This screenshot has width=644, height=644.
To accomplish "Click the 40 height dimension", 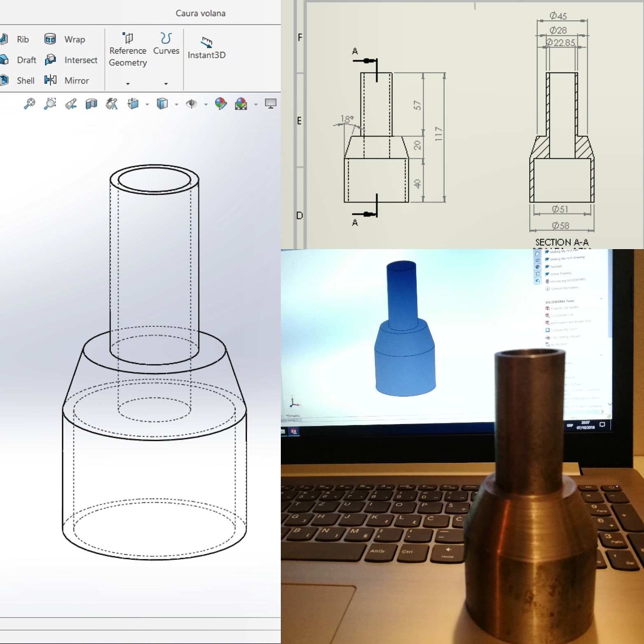I will point(418,183).
